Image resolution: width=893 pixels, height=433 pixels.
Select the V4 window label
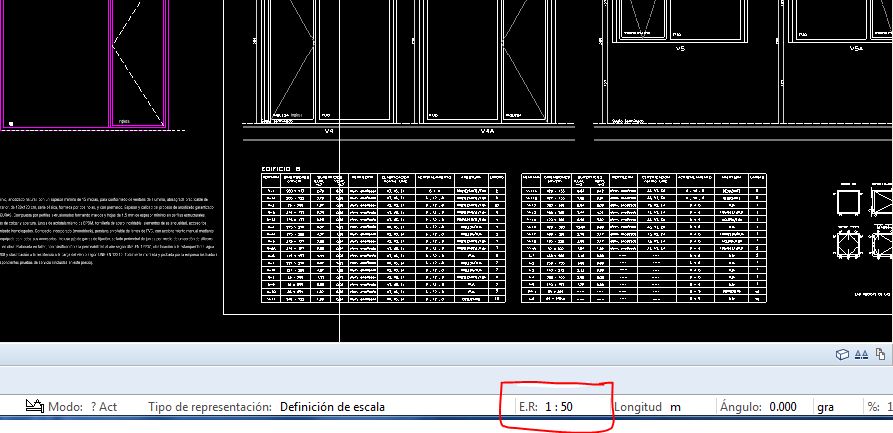coord(329,132)
